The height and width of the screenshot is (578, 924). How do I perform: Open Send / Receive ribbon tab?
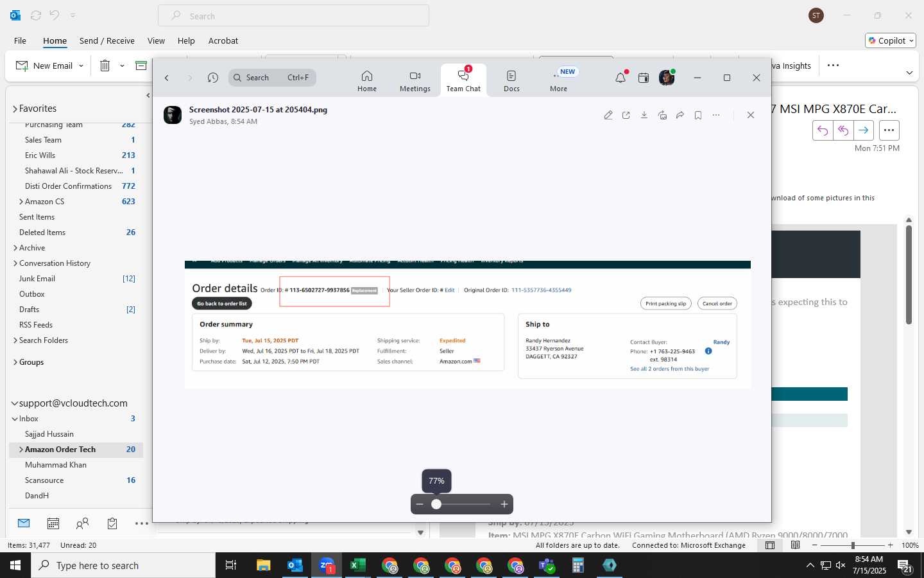click(107, 40)
